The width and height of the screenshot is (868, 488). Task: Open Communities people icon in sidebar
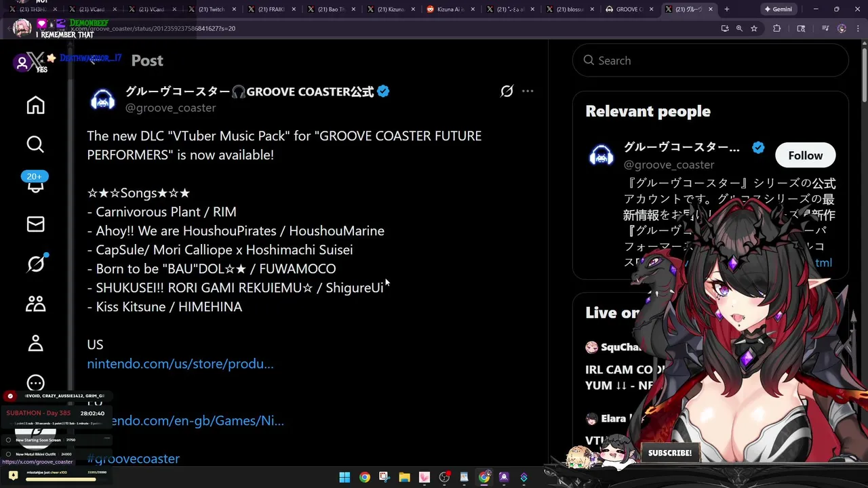pyautogui.click(x=35, y=304)
